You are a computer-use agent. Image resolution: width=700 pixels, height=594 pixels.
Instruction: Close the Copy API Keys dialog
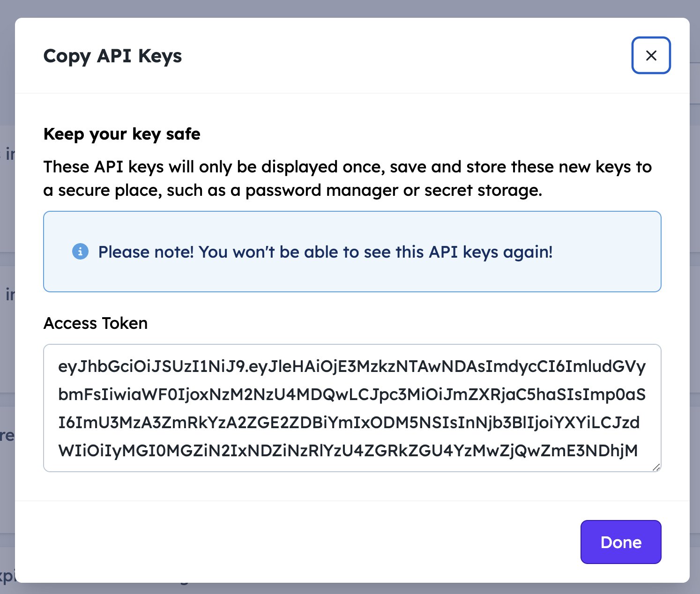click(651, 55)
